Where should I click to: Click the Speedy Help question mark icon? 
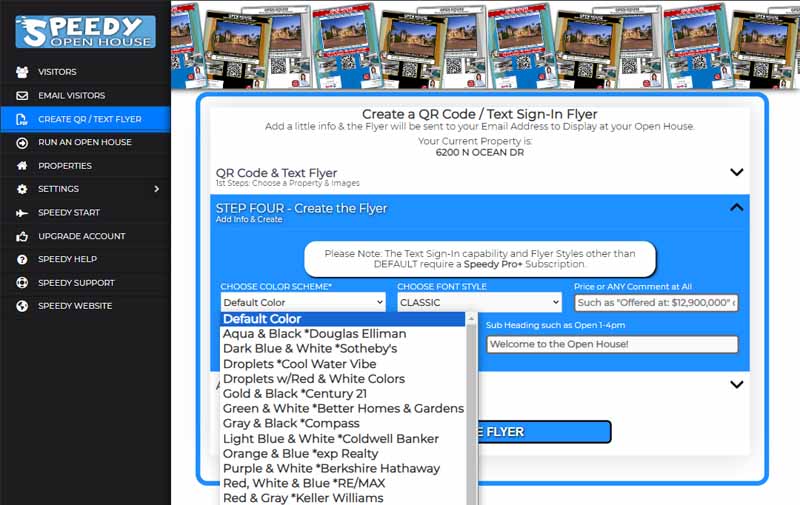tap(22, 259)
